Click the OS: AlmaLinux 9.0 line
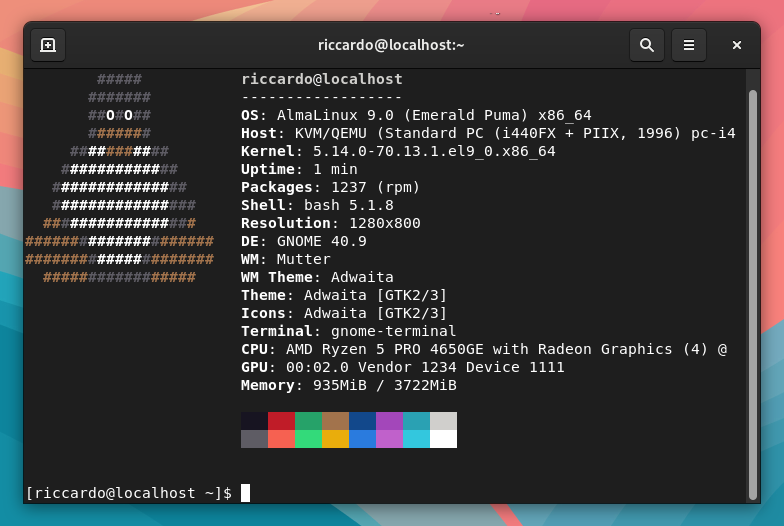The height and width of the screenshot is (526, 784). click(x=416, y=116)
